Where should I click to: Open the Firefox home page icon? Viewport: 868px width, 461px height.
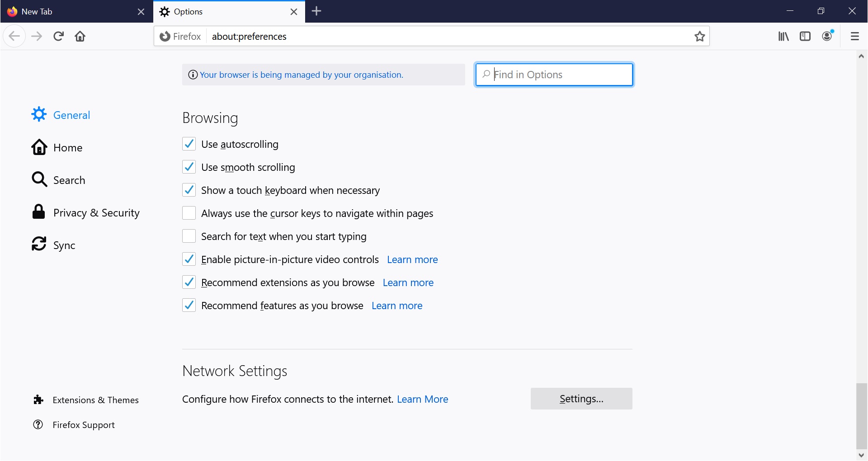coord(80,36)
